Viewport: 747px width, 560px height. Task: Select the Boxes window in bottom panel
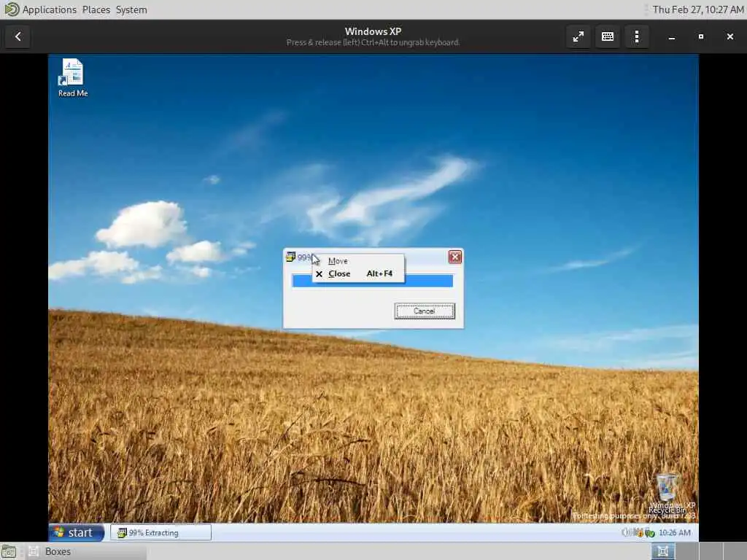[86, 551]
